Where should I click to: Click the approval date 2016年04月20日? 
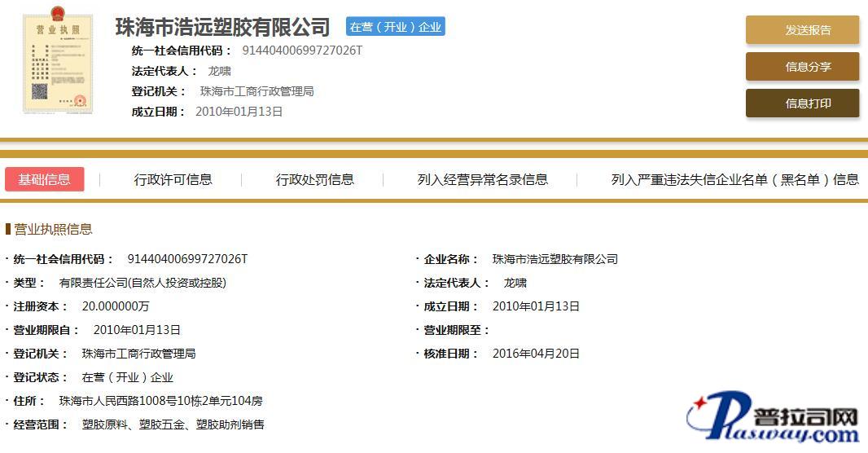pyautogui.click(x=536, y=354)
